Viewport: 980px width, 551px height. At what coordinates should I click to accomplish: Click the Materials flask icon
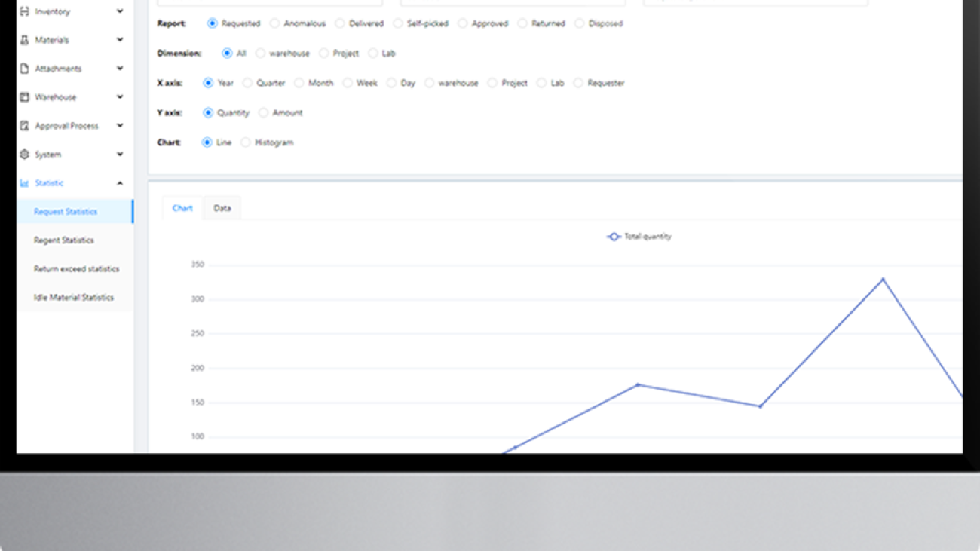[x=24, y=40]
